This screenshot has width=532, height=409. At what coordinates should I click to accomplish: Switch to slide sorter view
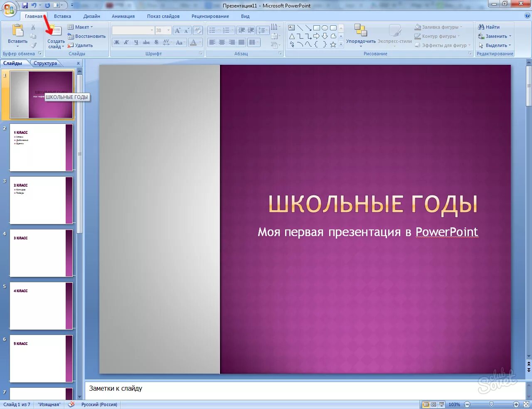click(x=433, y=404)
